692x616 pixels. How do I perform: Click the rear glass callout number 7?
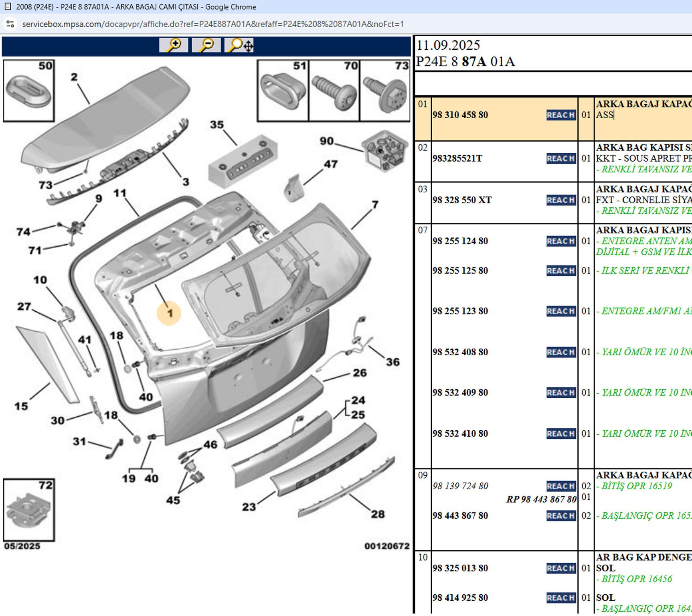[375, 205]
